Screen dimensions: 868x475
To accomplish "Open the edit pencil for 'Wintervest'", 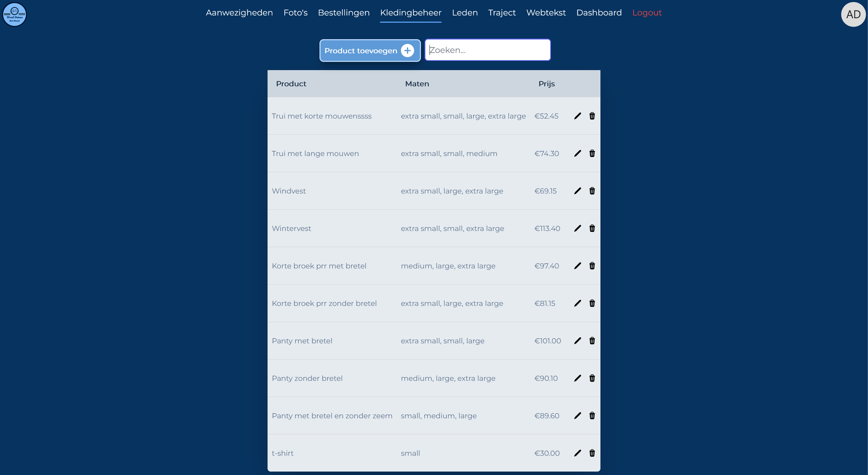I will point(577,228).
